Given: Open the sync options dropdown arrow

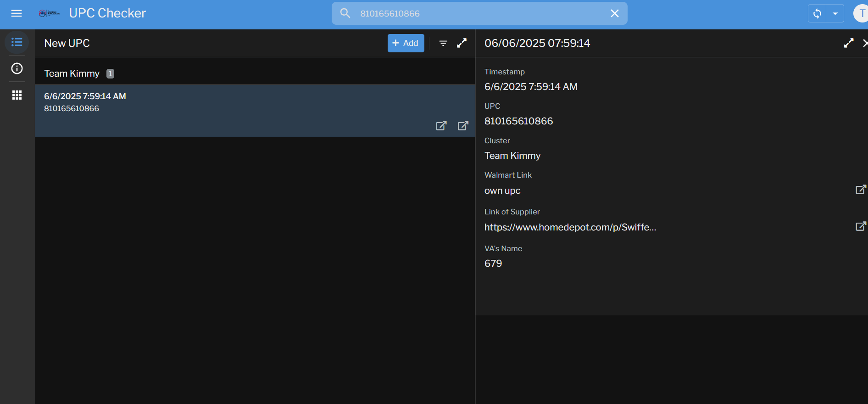Looking at the screenshot, I should (835, 13).
